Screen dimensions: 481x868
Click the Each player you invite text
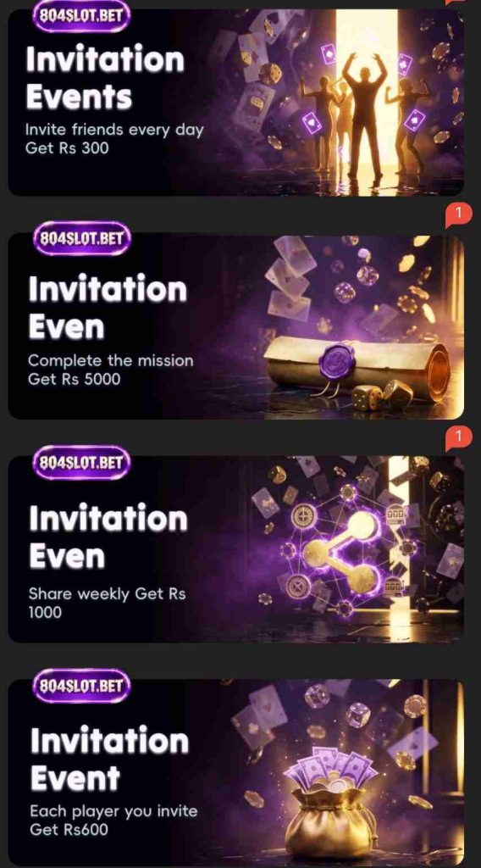click(113, 811)
